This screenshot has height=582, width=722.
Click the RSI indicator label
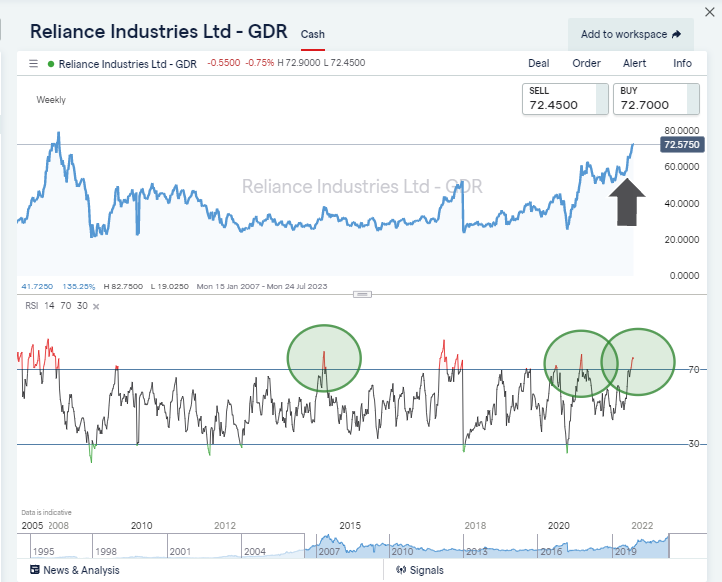[32, 306]
